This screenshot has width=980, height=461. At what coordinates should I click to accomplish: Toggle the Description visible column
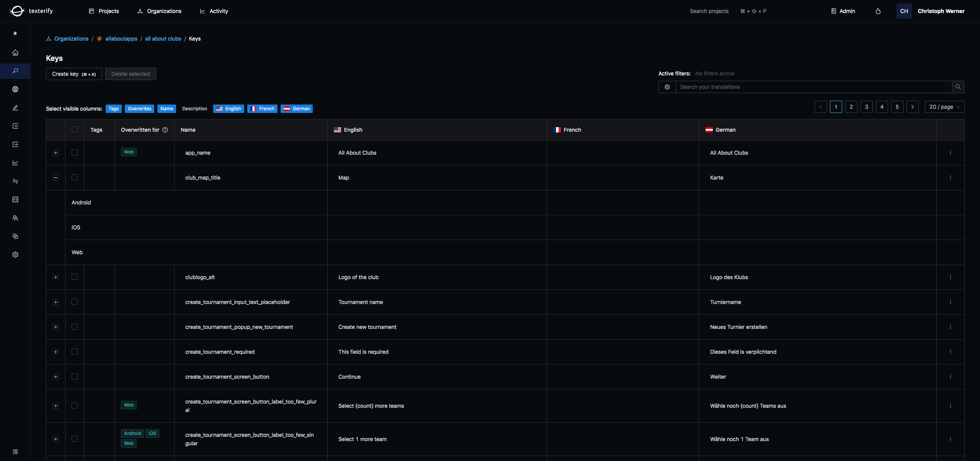[x=194, y=109]
